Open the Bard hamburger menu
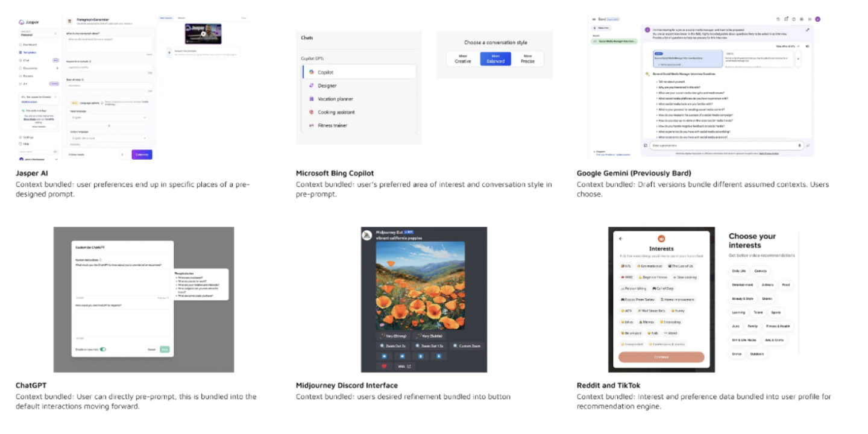Image resolution: width=868 pixels, height=434 pixels. point(593,19)
